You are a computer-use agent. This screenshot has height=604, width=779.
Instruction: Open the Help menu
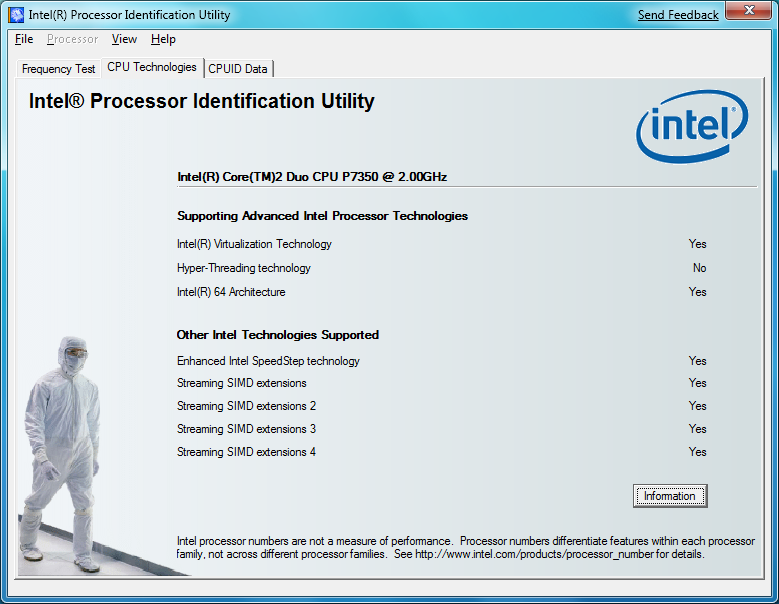163,39
